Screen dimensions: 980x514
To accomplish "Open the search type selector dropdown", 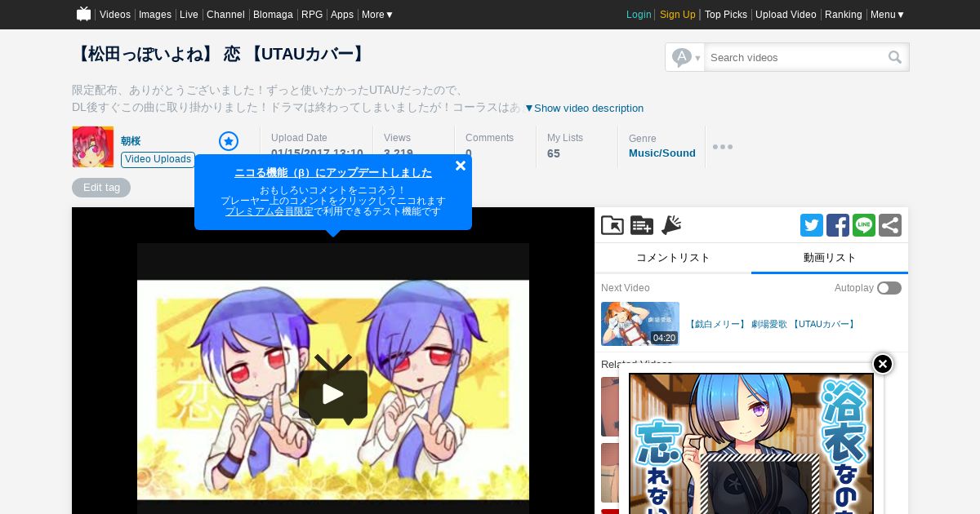I will click(x=685, y=57).
